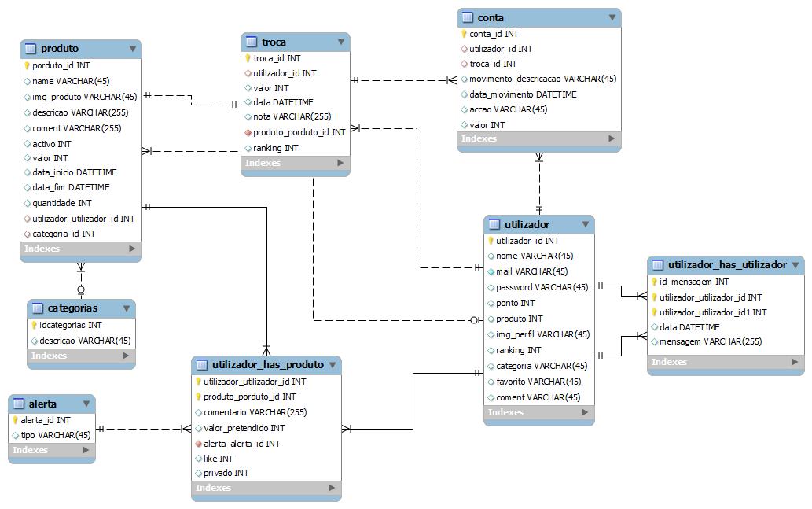812x509 pixels.
Task: Collapse the produto table with header arrow
Action: point(132,49)
